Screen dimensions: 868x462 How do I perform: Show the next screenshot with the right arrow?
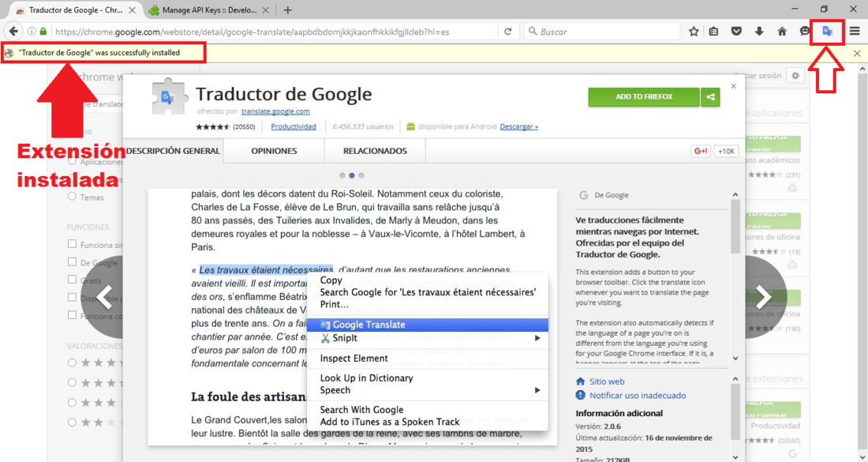764,297
